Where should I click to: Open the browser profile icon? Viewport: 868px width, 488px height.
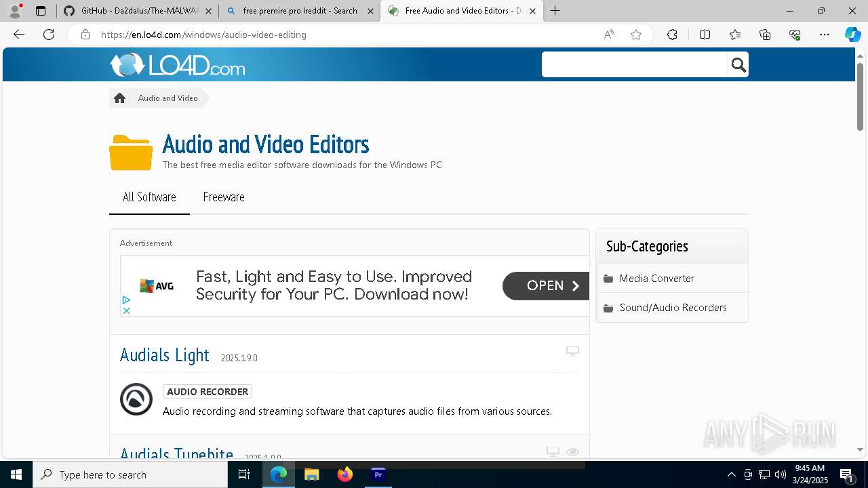[15, 10]
